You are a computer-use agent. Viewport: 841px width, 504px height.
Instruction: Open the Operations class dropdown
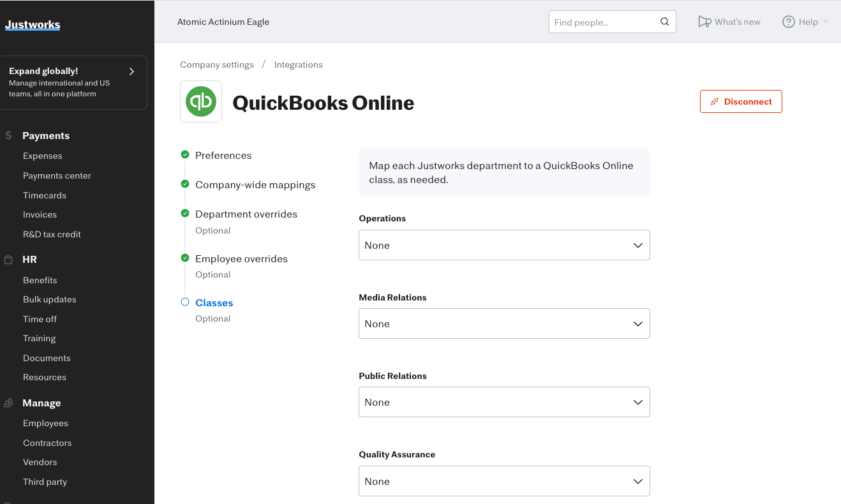click(x=504, y=245)
